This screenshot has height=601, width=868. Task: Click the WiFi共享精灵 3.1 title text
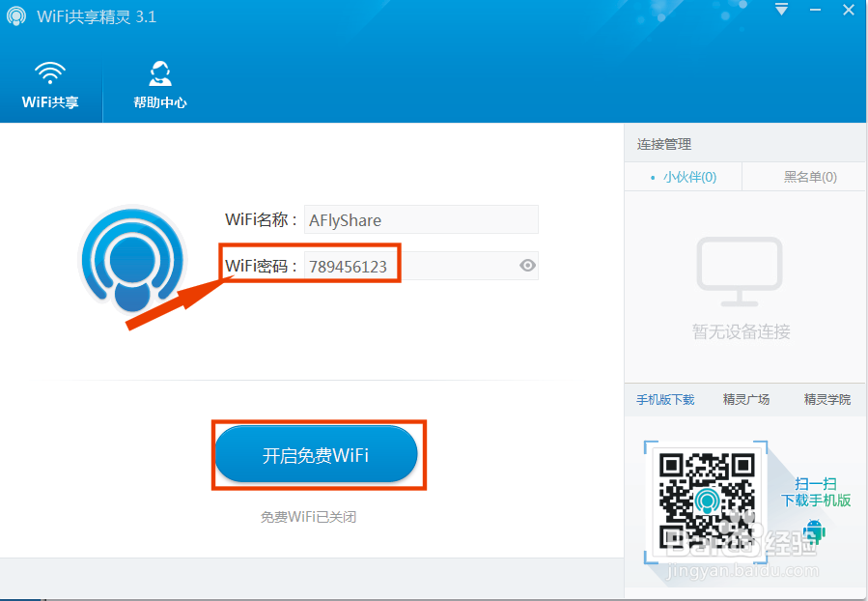[x=97, y=16]
